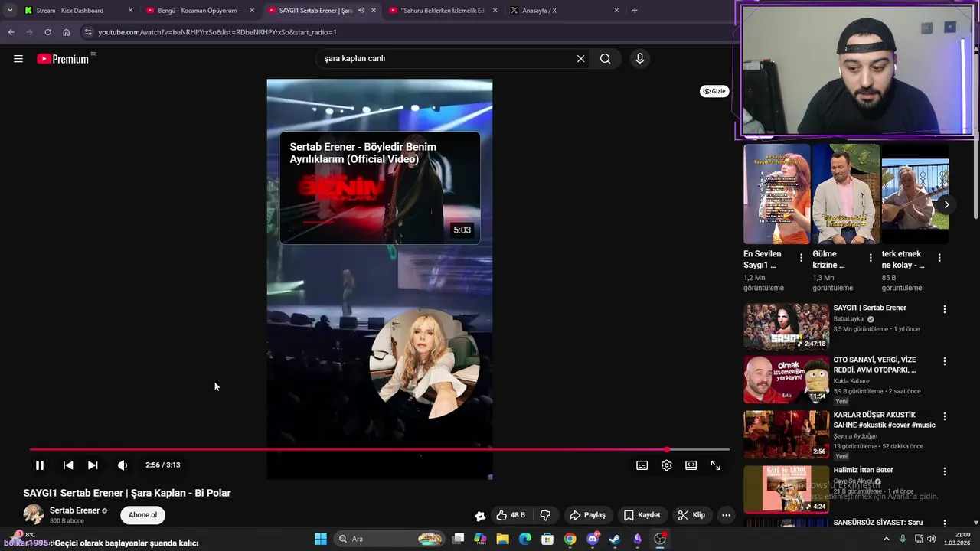Open player settings gear
Viewport: 980px width, 551px height.
pos(667,465)
